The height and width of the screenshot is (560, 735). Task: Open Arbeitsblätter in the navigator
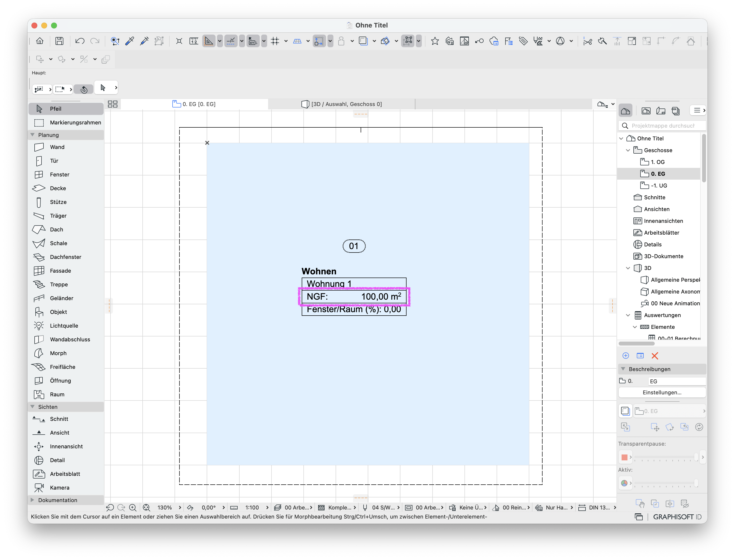661,233
